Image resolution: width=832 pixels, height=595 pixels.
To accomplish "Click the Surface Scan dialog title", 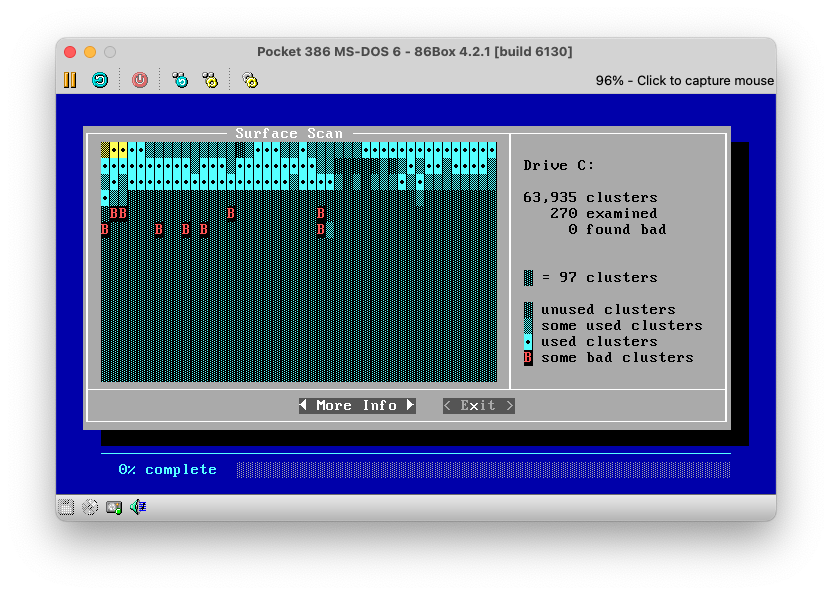I will [x=289, y=133].
